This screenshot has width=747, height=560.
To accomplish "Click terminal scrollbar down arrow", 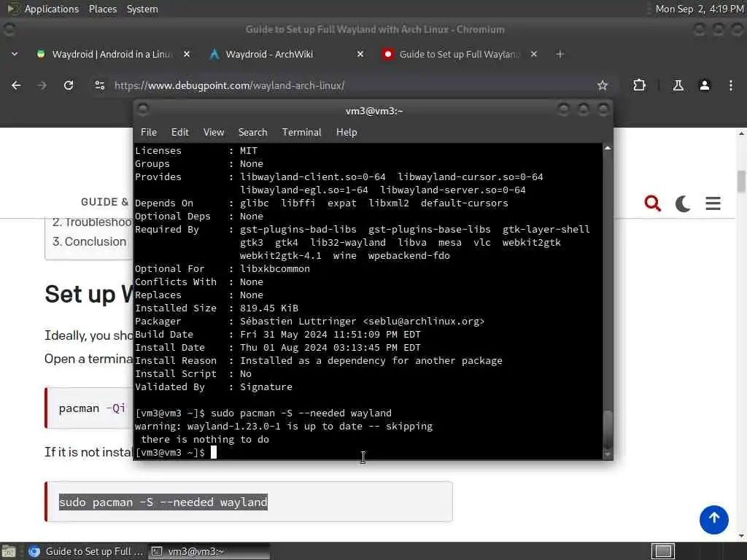I will 608,455.
